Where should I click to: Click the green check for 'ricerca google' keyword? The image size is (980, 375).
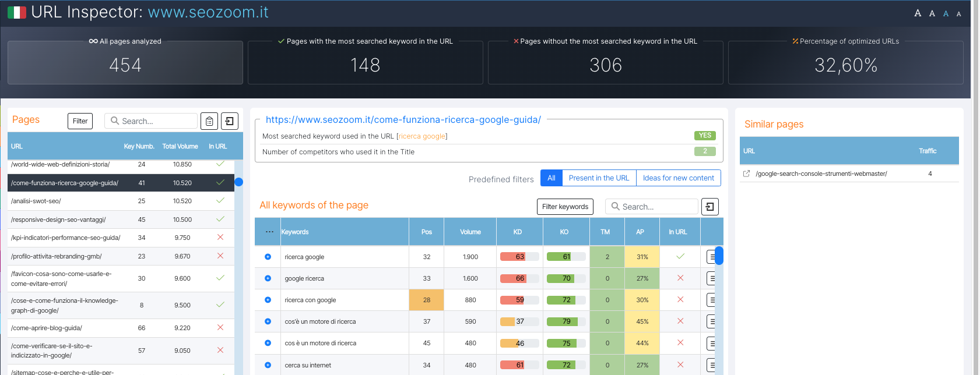click(680, 256)
